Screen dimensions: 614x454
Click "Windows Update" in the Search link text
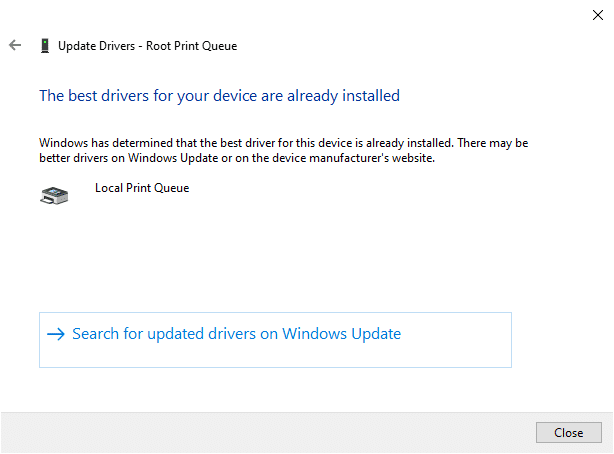342,334
